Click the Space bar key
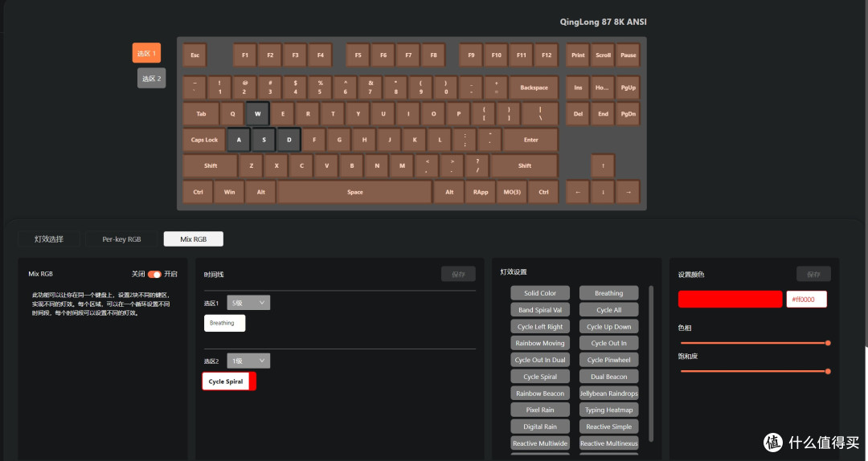 pos(355,192)
